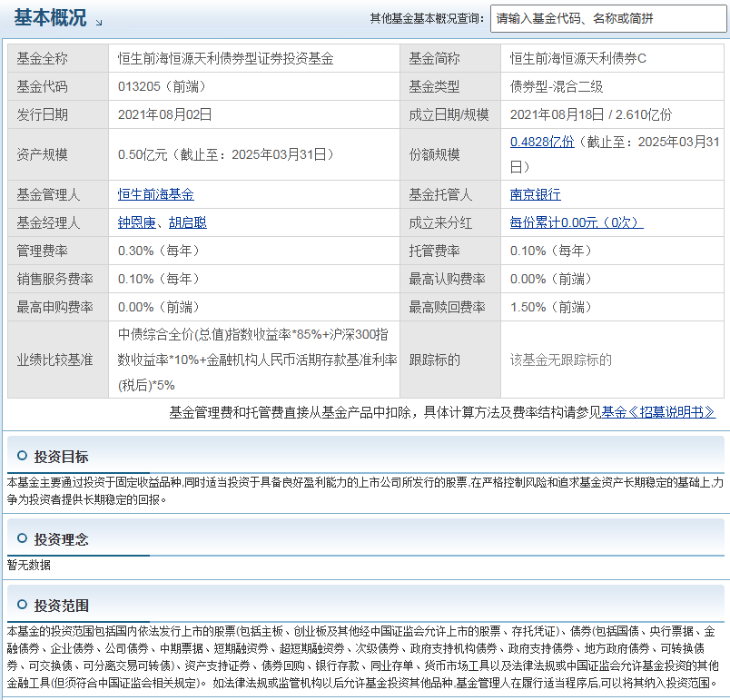Viewport: 730px width, 700px height.
Task: Select the 管理费率 label cell
Action: (58, 251)
